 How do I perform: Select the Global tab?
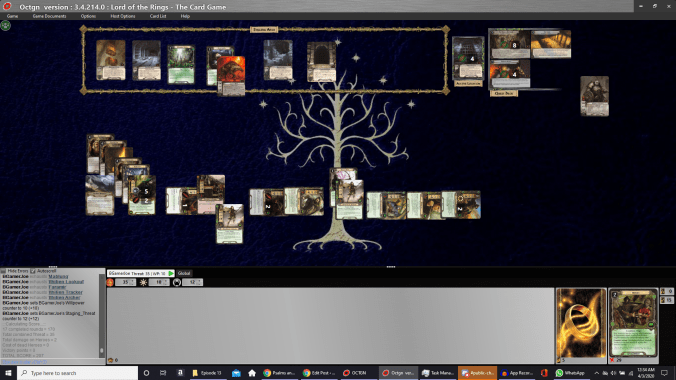(x=184, y=273)
